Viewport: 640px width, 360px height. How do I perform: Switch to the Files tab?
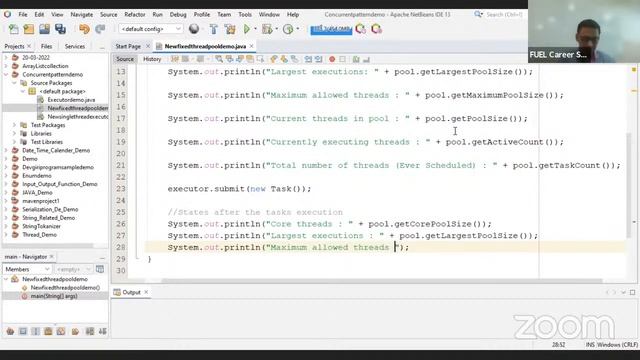tap(47, 46)
